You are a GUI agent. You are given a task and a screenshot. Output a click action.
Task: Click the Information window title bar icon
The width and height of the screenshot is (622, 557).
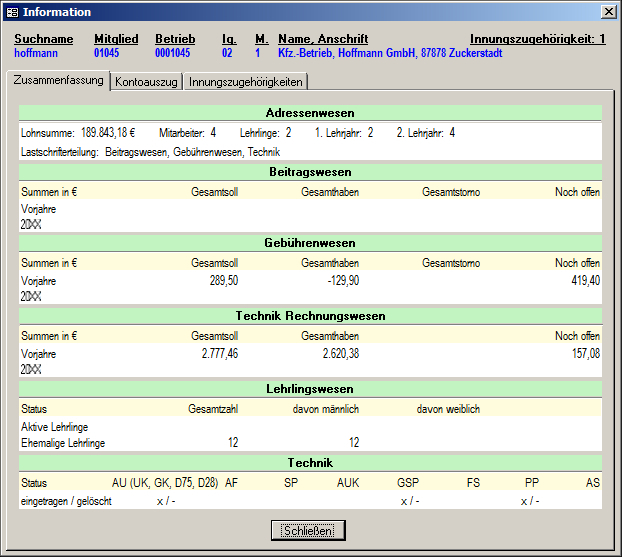11,12
